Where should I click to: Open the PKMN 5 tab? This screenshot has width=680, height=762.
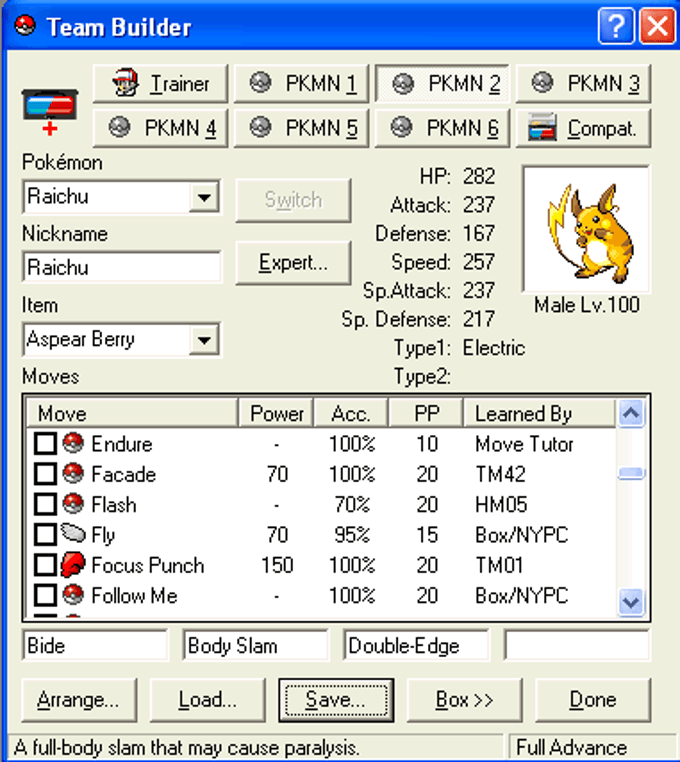coord(301,128)
